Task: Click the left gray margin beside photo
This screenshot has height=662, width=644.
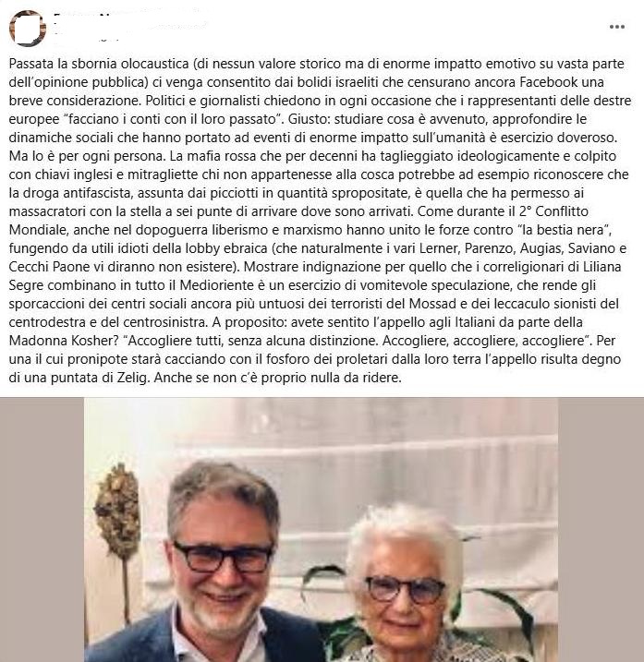Action: [x=42, y=529]
